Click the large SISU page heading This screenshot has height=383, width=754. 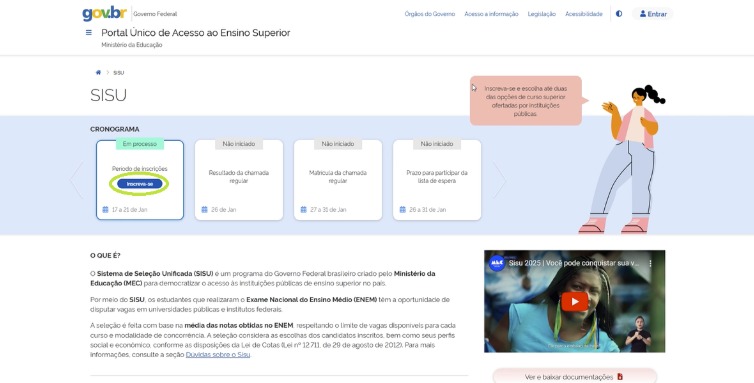click(x=108, y=95)
